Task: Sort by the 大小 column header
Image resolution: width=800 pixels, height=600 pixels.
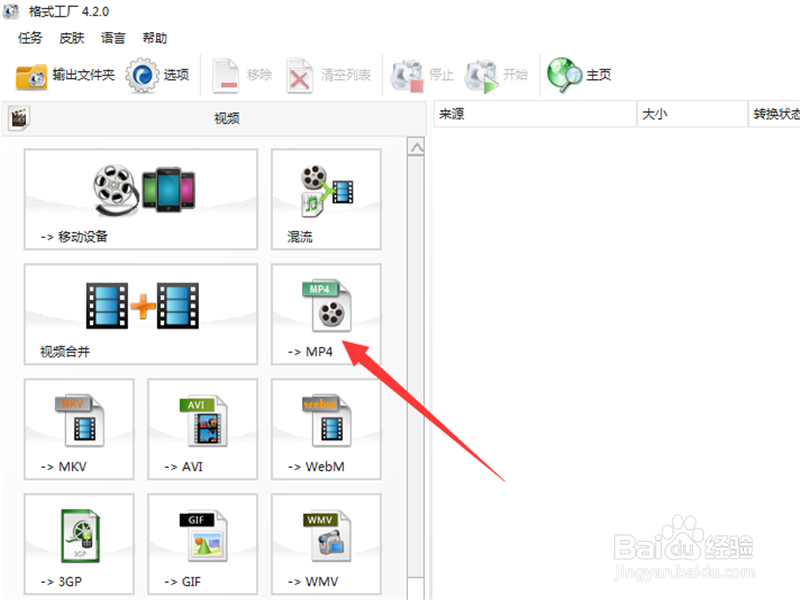Action: (692, 114)
